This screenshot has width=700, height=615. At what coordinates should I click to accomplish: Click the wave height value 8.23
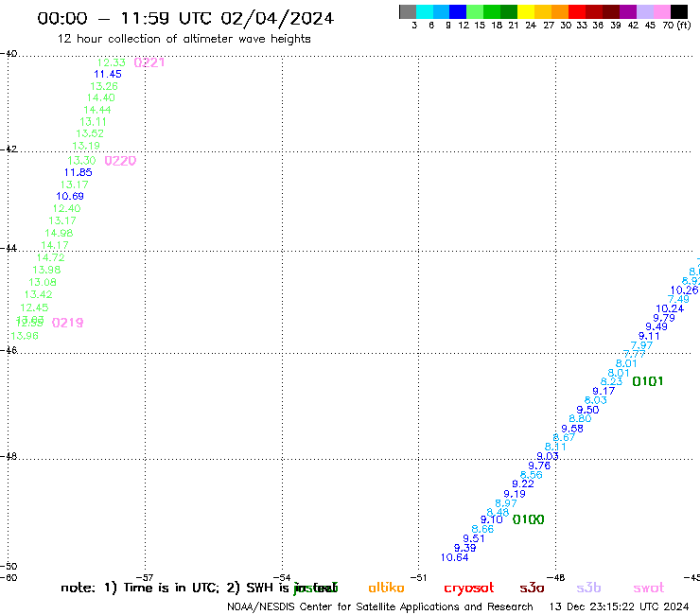pyautogui.click(x=612, y=382)
